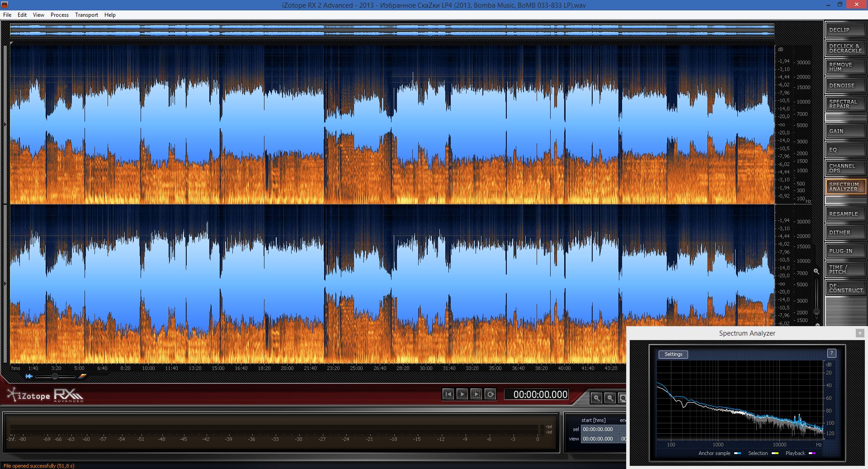This screenshot has width=868, height=469.
Task: Close the Spectrum Analyzer window
Action: pyautogui.click(x=860, y=333)
